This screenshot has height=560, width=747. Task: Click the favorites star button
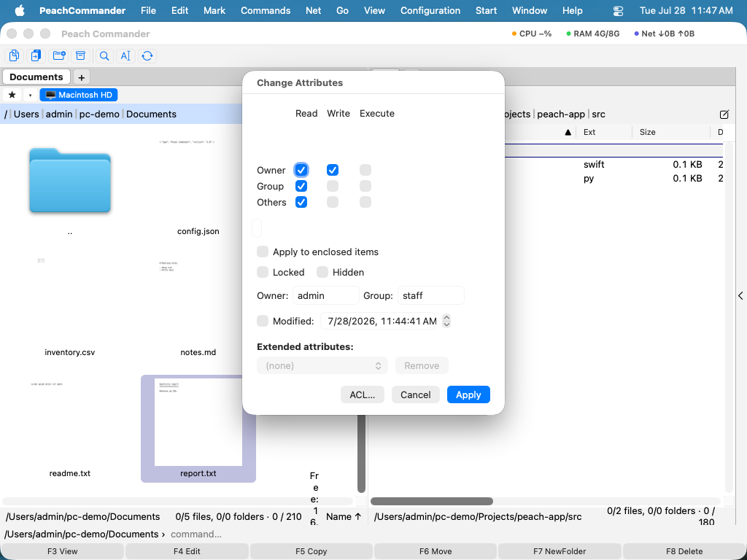12,95
